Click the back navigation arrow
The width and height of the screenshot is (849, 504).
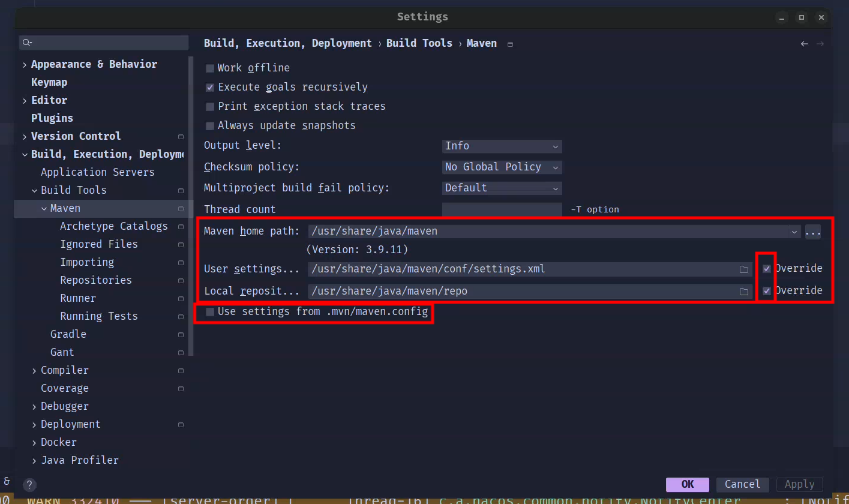coord(805,44)
